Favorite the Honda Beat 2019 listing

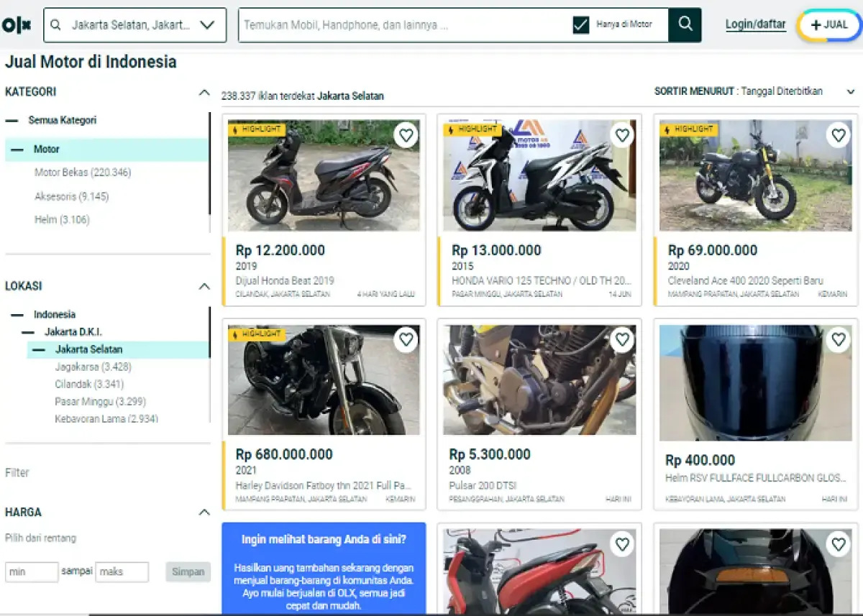click(406, 134)
